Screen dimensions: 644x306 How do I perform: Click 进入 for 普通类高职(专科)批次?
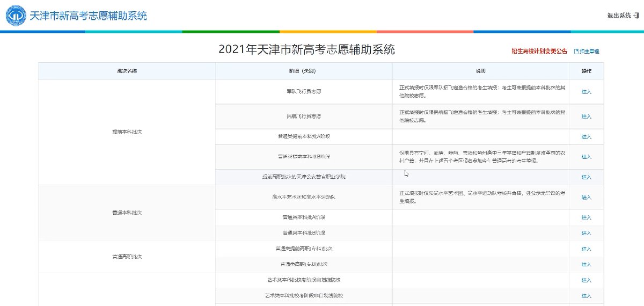coord(586,265)
